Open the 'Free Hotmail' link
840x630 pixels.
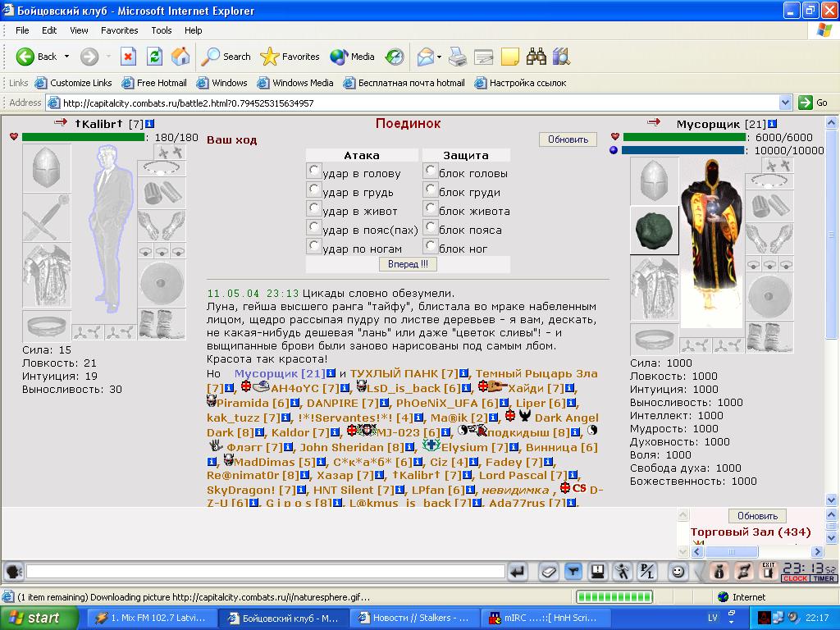coord(154,83)
